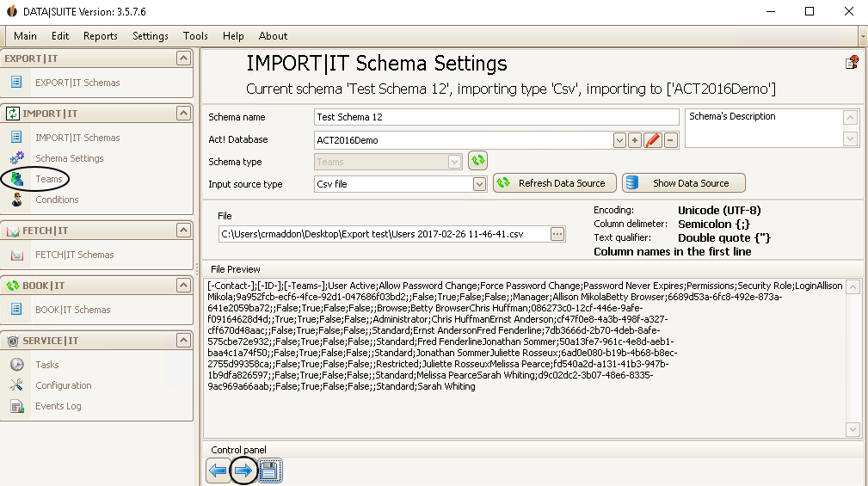
Task: Click the Schema Settings gears icon
Action: coord(17,157)
